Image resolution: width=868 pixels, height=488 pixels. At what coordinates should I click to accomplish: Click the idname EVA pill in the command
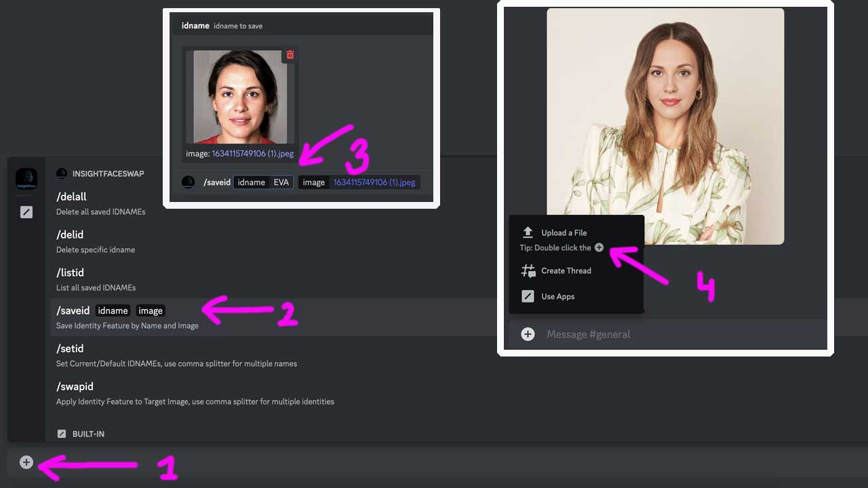point(263,182)
